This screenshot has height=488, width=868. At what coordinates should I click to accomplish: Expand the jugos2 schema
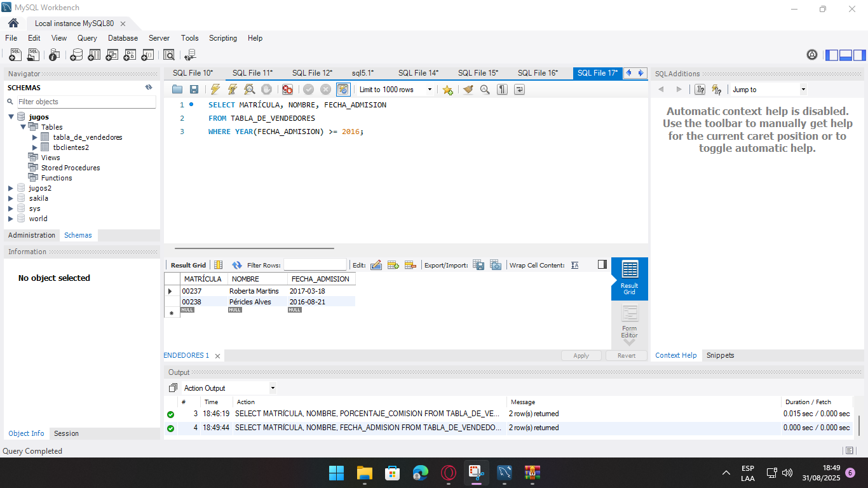click(11, 188)
